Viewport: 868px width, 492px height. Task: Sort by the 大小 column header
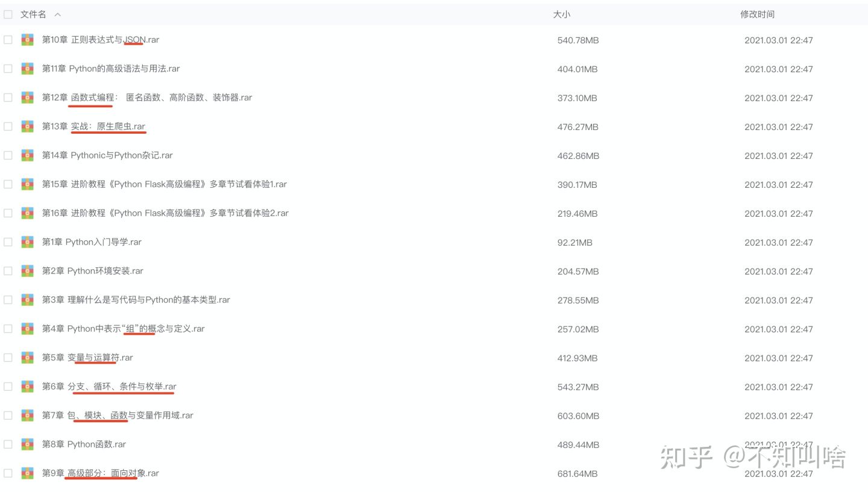pos(561,14)
